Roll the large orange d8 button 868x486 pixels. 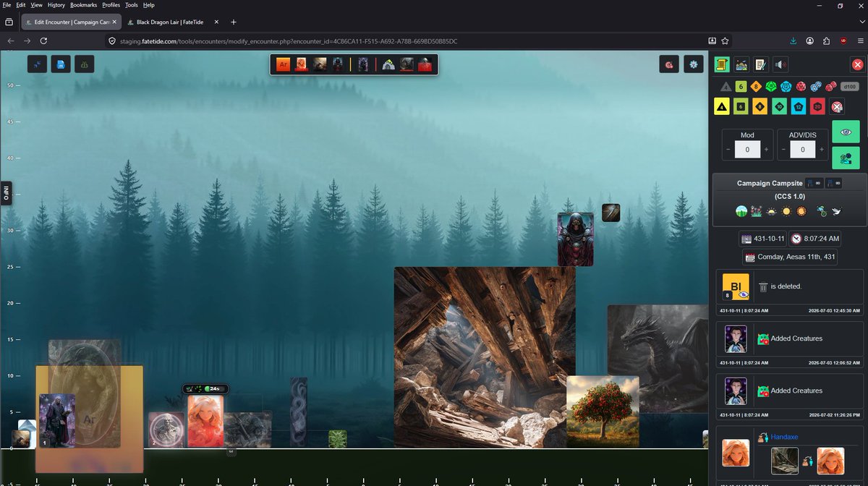760,107
